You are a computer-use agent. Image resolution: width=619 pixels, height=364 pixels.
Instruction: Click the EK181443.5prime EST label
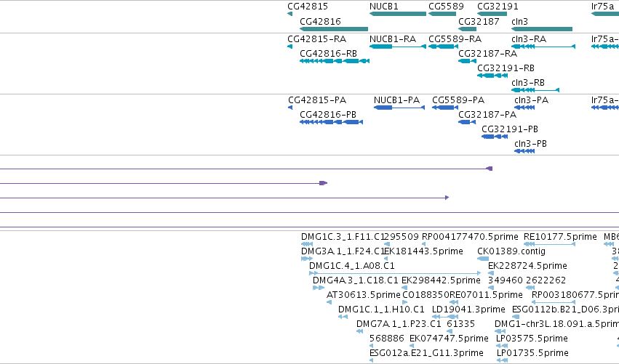424,251
